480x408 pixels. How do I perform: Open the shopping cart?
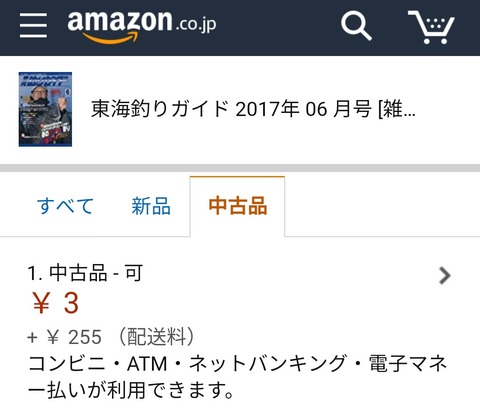[431, 27]
